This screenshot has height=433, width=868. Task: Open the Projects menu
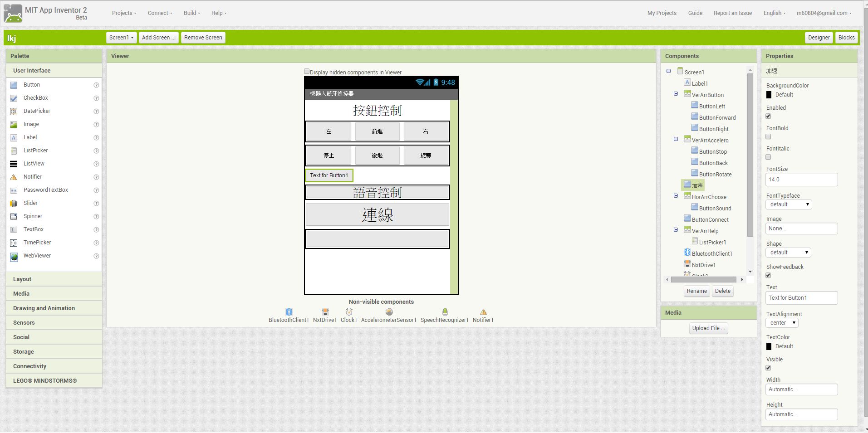click(x=124, y=13)
